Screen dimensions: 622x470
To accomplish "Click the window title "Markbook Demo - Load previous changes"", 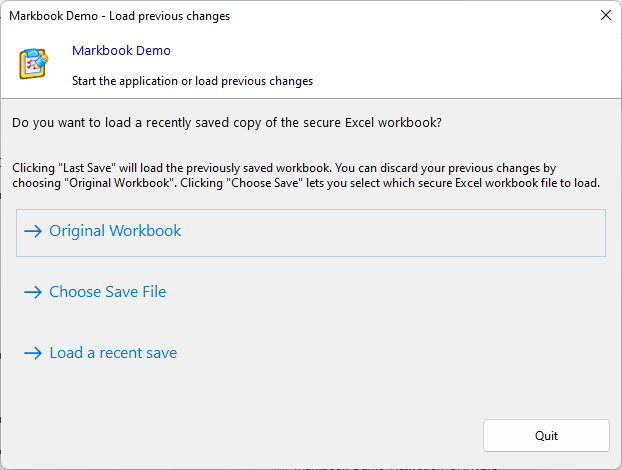I will pyautogui.click(x=119, y=15).
